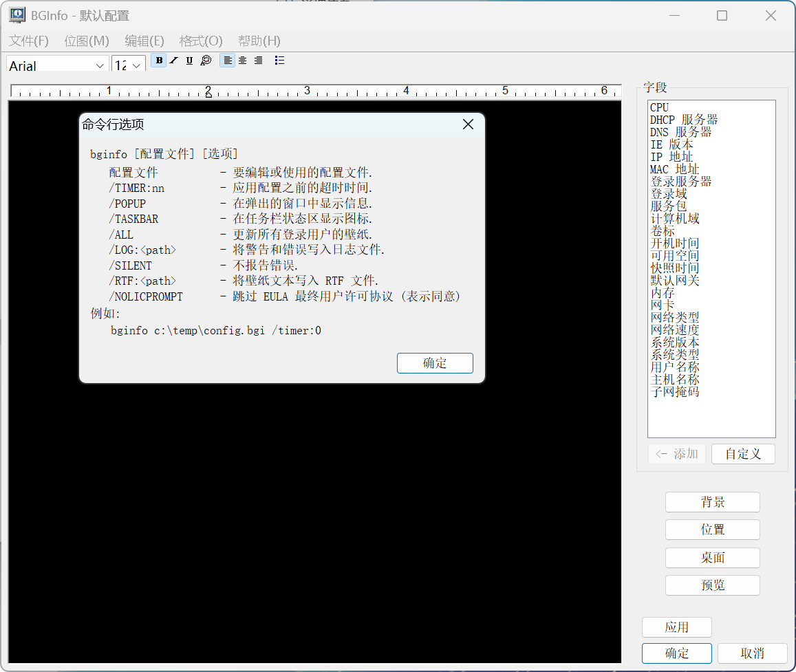This screenshot has height=672, width=796.
Task: Toggle underline formatting in toolbar
Action: 189,61
